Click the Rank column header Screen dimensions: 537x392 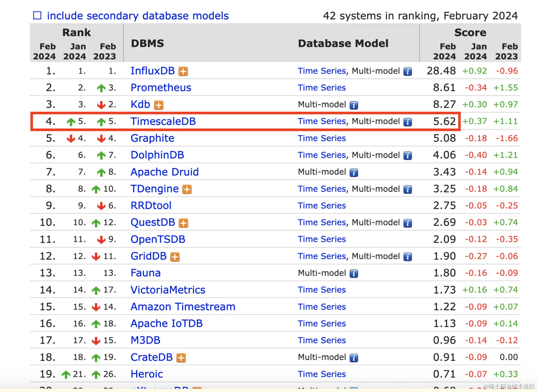77,32
